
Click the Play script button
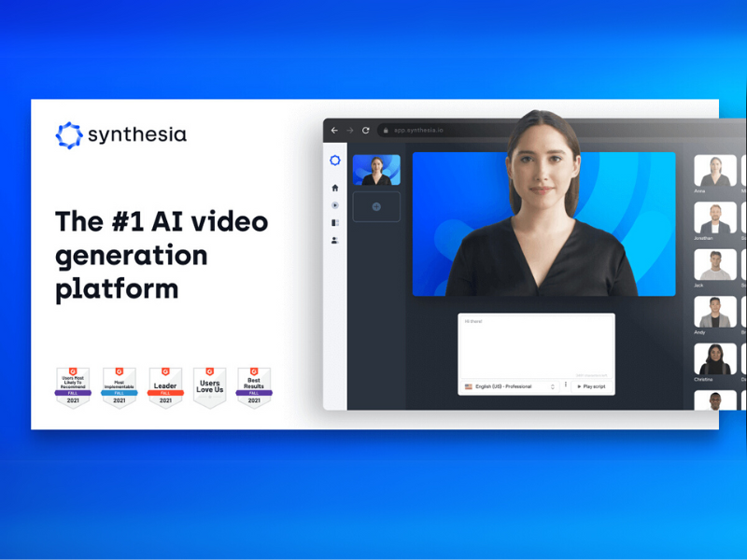pos(592,386)
